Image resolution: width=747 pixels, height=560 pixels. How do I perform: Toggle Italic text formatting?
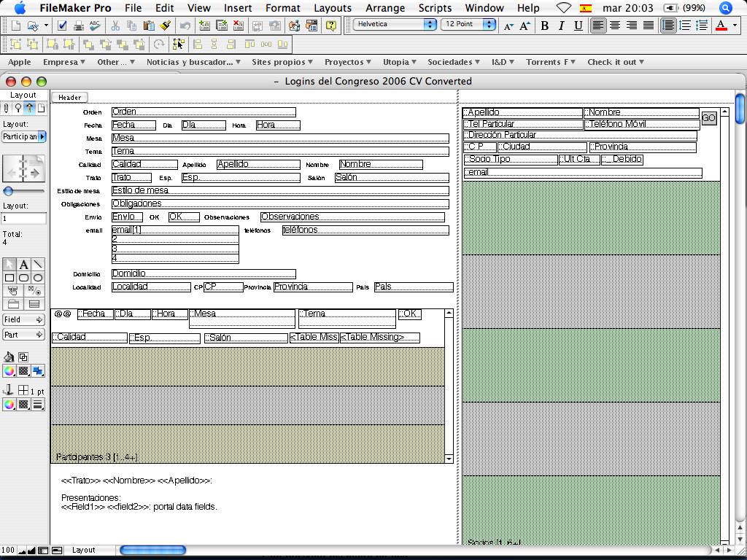coord(561,26)
